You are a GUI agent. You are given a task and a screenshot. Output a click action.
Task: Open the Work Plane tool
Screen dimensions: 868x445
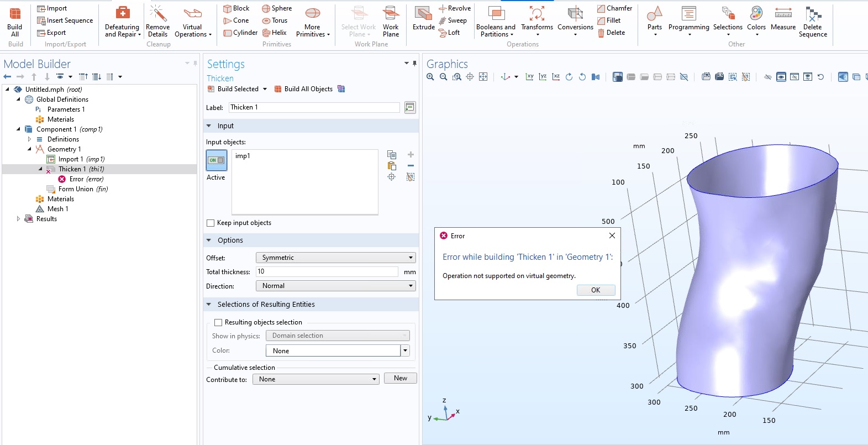point(391,21)
